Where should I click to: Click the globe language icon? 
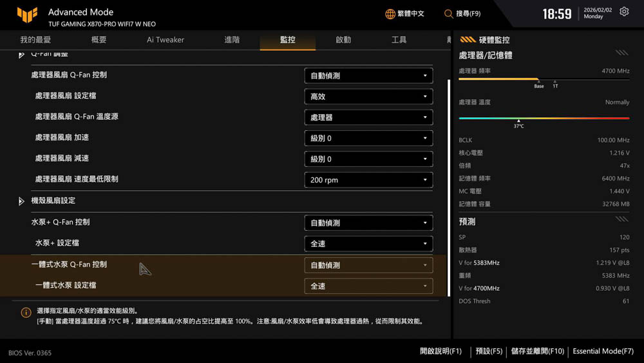coord(390,14)
